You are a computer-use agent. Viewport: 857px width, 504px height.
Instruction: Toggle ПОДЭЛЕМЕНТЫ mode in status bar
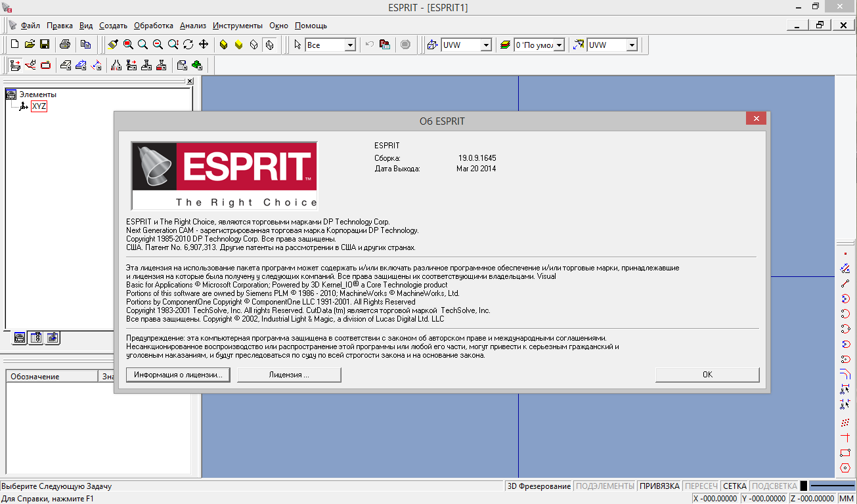tap(605, 486)
